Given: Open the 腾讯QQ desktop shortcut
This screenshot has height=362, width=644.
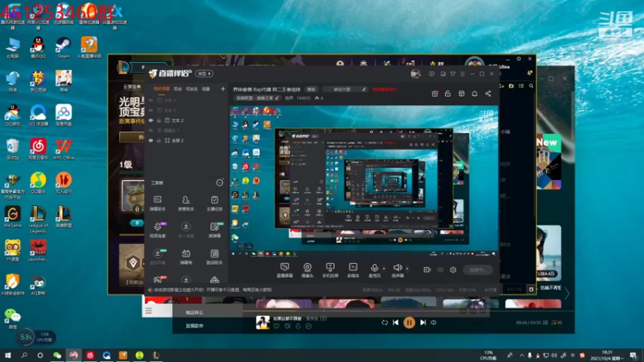Looking at the screenshot, I should 38,47.
